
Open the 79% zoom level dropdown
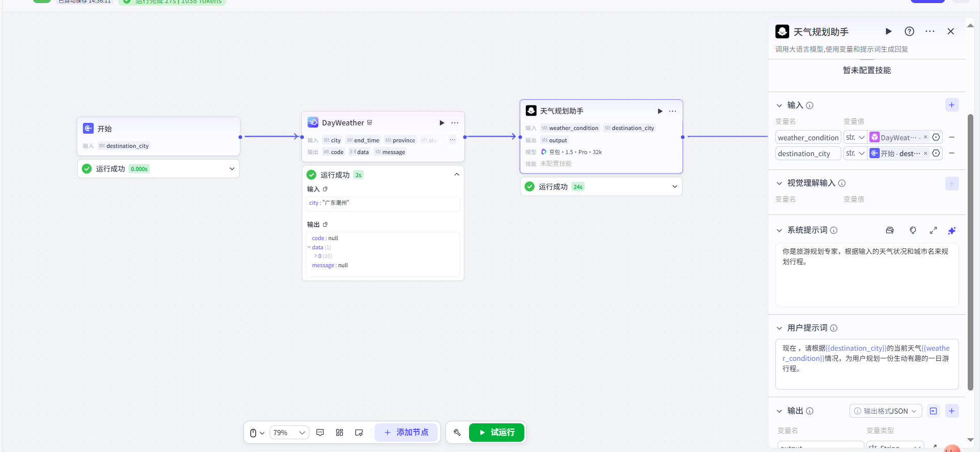tap(289, 433)
